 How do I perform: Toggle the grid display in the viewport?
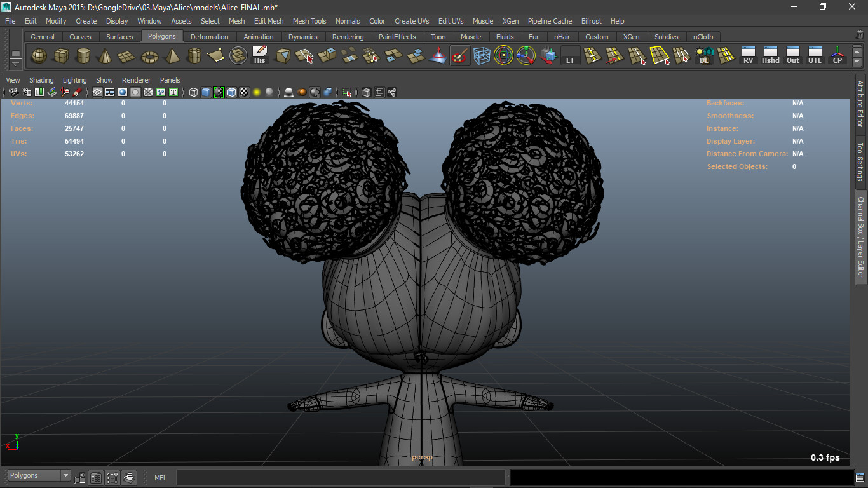coord(97,92)
